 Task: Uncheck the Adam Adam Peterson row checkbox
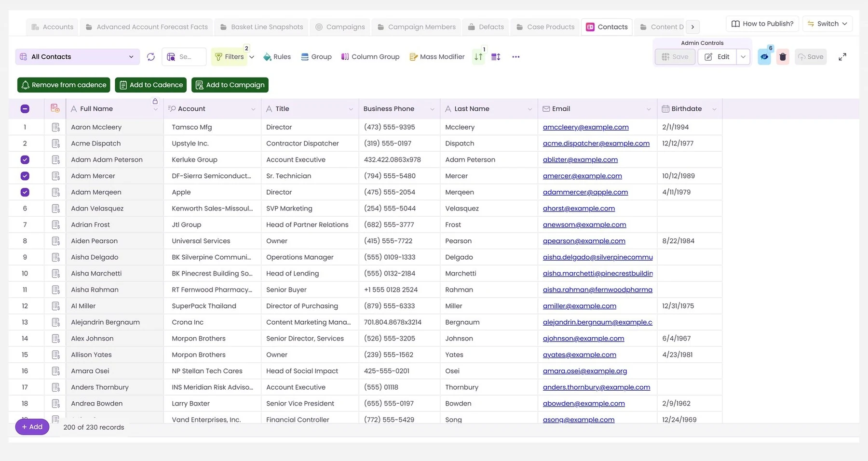[25, 159]
